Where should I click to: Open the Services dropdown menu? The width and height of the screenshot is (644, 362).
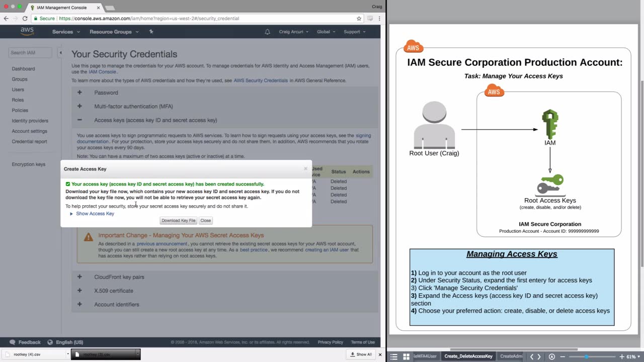pyautogui.click(x=66, y=32)
